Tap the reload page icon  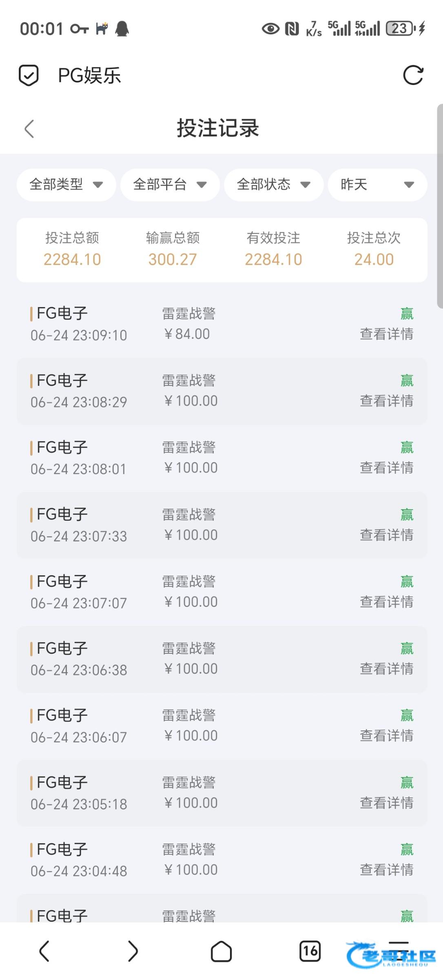coord(413,76)
